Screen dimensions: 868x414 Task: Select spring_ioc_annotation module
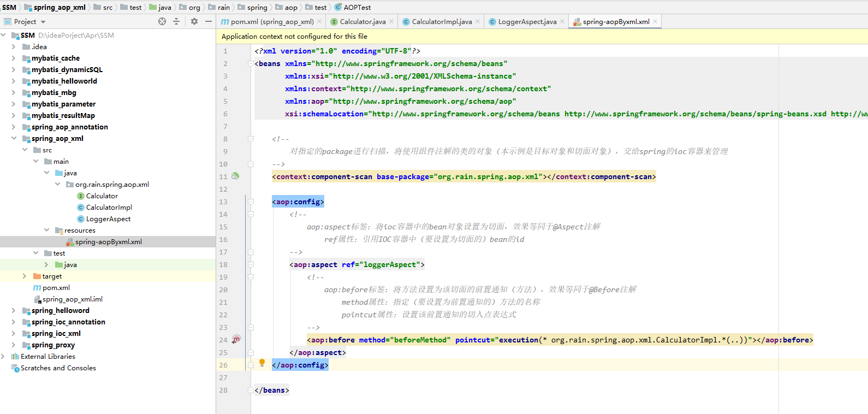pyautogui.click(x=68, y=322)
